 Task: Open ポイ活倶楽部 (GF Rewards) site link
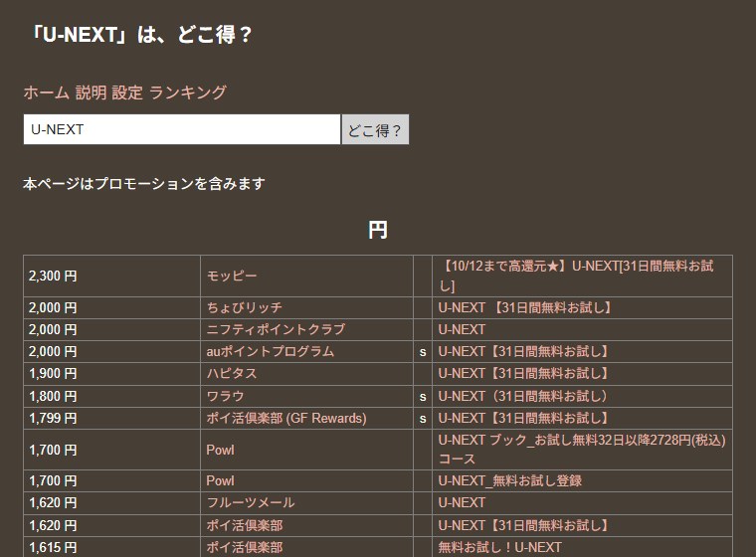point(286,418)
